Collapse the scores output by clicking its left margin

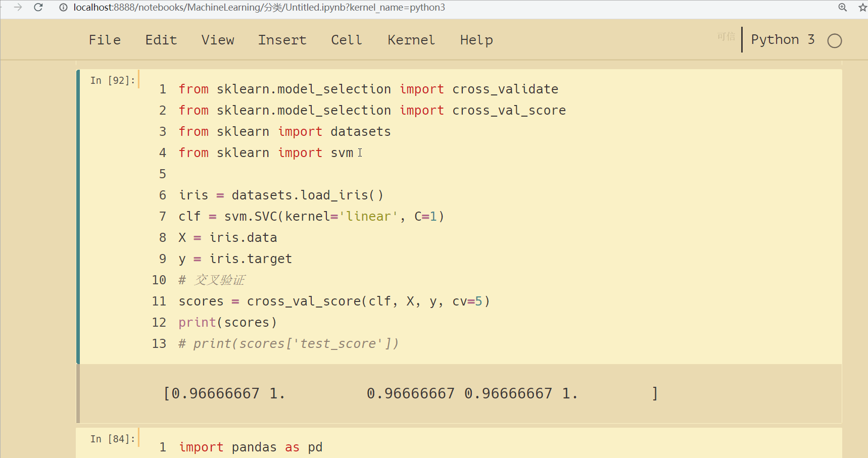coord(78,393)
